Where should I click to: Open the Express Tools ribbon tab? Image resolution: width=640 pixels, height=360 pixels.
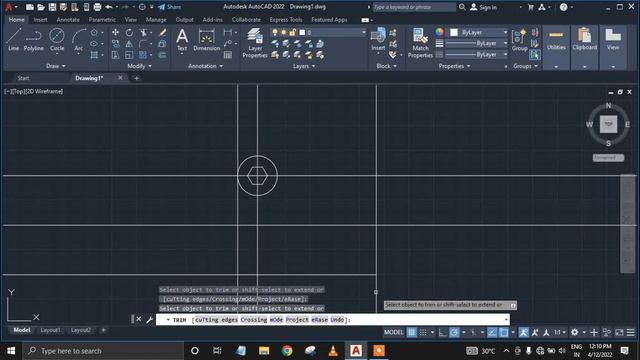pos(286,20)
